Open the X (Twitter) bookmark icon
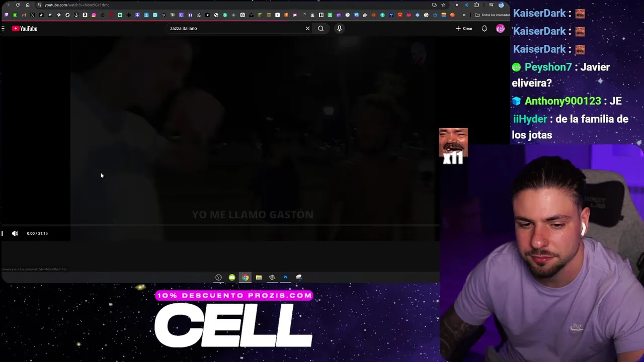Image resolution: width=644 pixels, height=362 pixels. [x=33, y=15]
